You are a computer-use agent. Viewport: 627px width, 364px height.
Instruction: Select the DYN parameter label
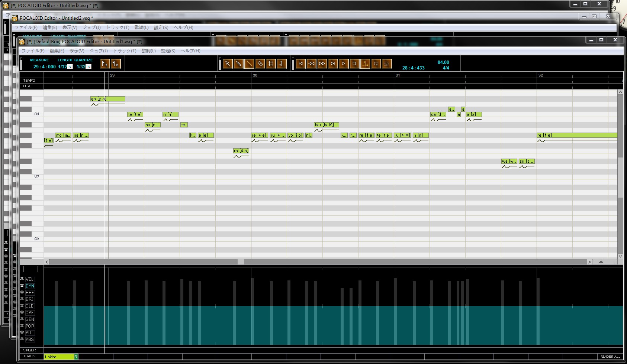(30, 286)
